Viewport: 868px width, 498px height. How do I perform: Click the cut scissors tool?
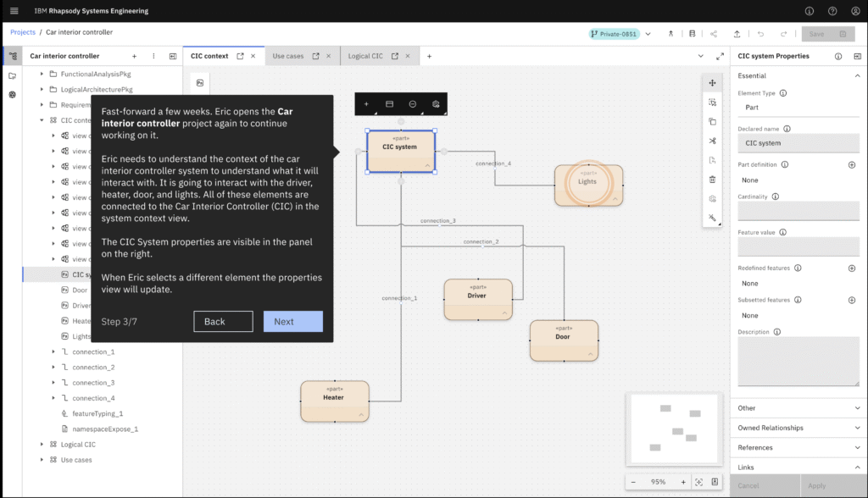pos(712,141)
